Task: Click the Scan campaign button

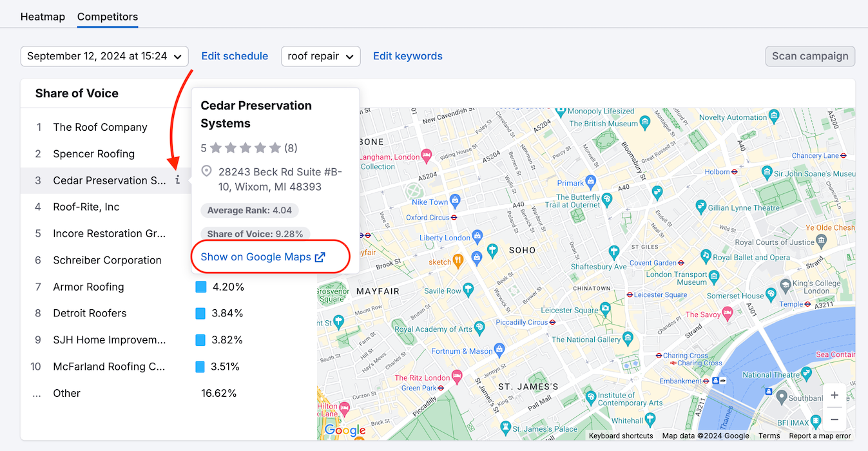Action: pos(810,56)
